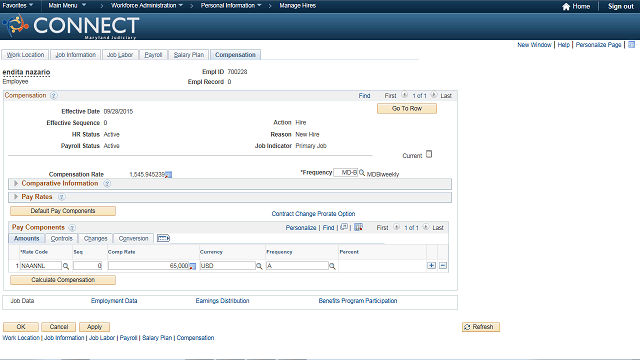The height and width of the screenshot is (360, 640).
Task: Go to next Compensation row arrow
Action: 434,95
